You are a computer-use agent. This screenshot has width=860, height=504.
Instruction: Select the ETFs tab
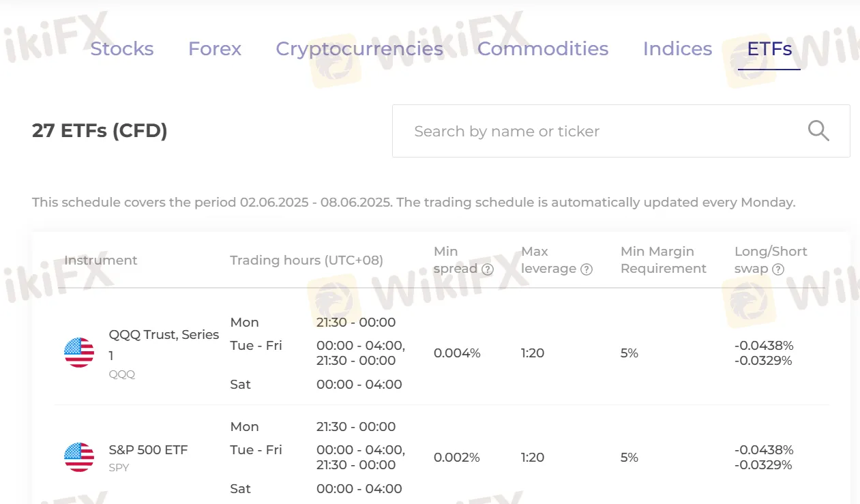769,49
